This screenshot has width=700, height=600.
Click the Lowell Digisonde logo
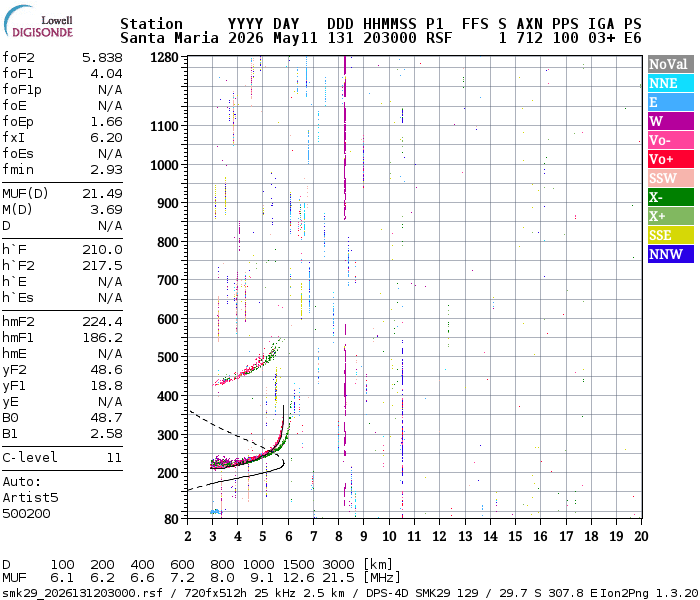pyautogui.click(x=38, y=22)
